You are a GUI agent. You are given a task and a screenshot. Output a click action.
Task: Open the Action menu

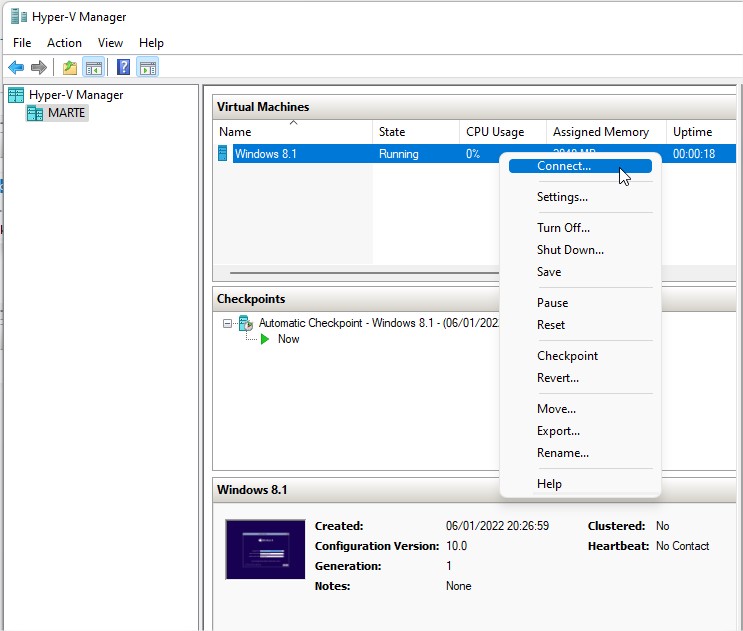click(x=64, y=43)
